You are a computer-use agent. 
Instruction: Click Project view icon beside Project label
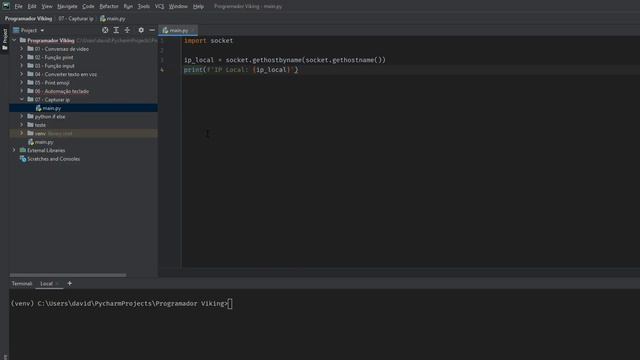pyautogui.click(x=16, y=30)
